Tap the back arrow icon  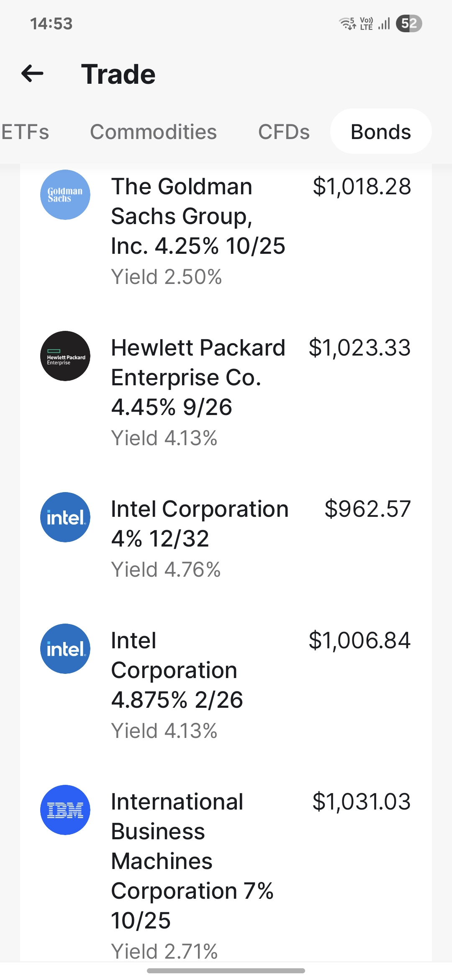point(32,74)
